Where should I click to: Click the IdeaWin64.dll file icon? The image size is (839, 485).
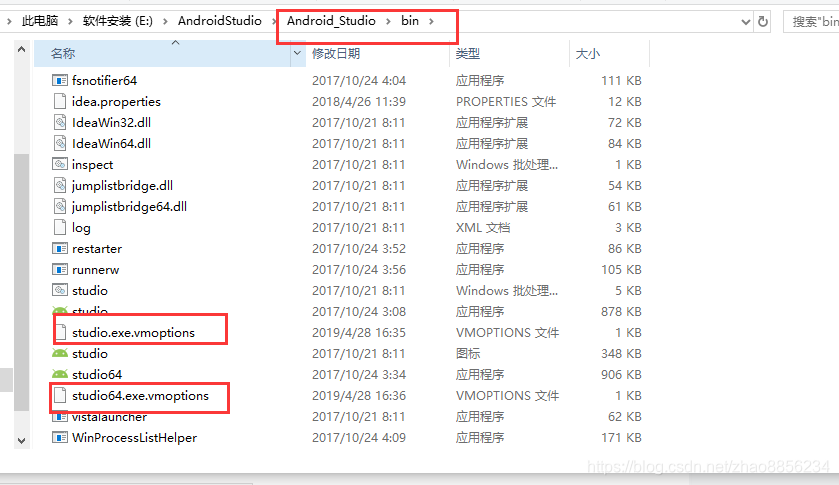[x=60, y=143]
